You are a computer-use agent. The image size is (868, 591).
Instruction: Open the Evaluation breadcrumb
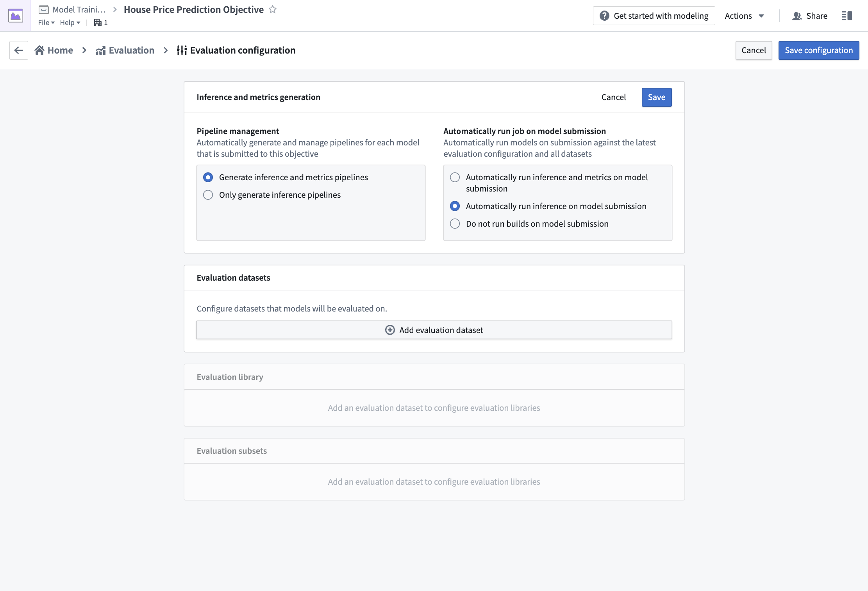pos(125,50)
